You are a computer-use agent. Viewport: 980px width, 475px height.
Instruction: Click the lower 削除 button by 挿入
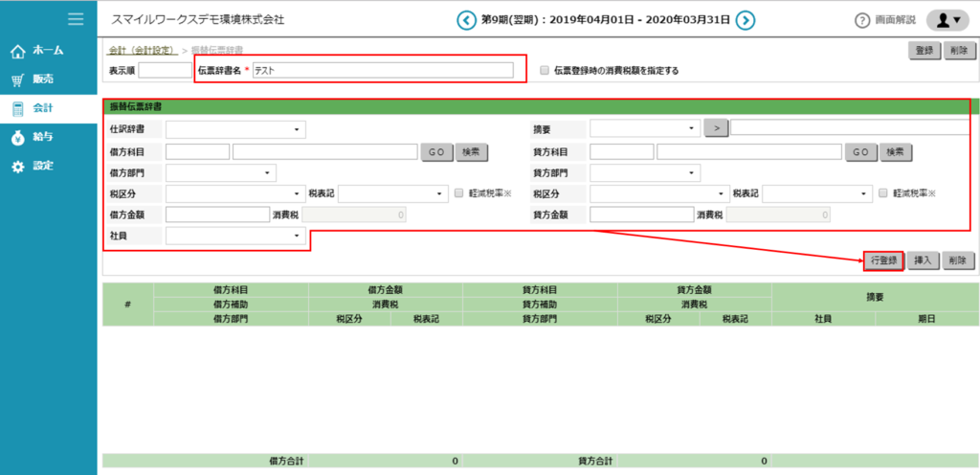[x=958, y=260]
